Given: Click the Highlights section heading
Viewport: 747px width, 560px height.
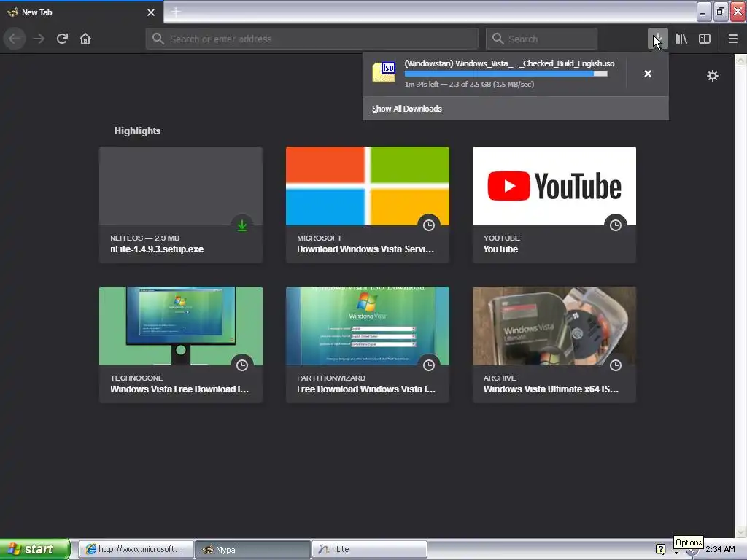Looking at the screenshot, I should click(137, 131).
